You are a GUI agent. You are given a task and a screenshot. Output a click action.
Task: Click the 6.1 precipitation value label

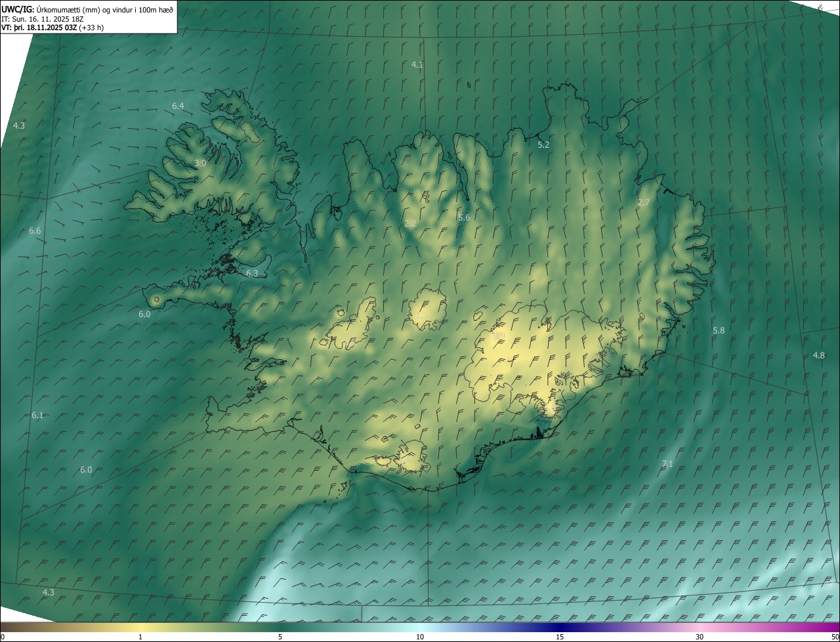(37, 415)
